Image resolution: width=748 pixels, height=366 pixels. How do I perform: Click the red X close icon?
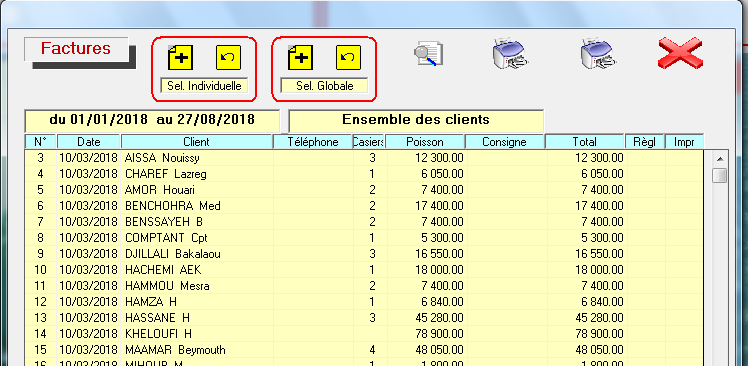click(x=680, y=53)
